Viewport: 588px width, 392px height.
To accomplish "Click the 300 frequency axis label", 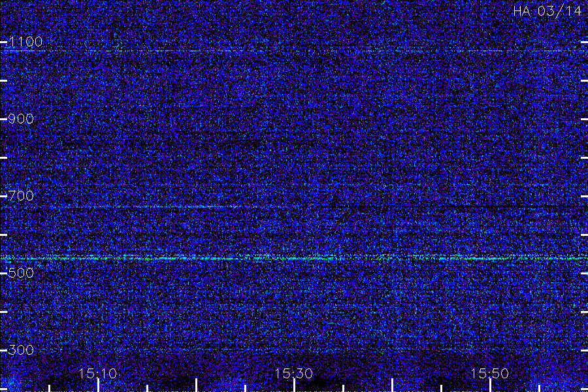I will coord(21,350).
